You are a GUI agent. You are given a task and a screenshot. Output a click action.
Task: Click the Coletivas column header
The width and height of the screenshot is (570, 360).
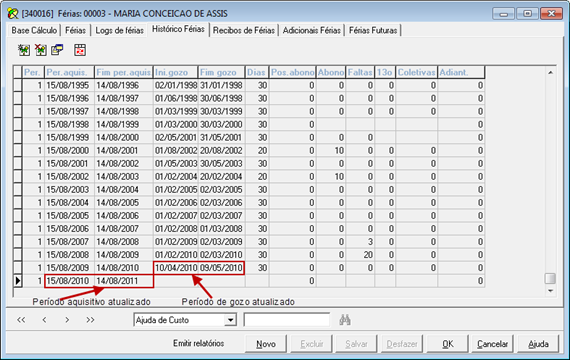pos(417,72)
